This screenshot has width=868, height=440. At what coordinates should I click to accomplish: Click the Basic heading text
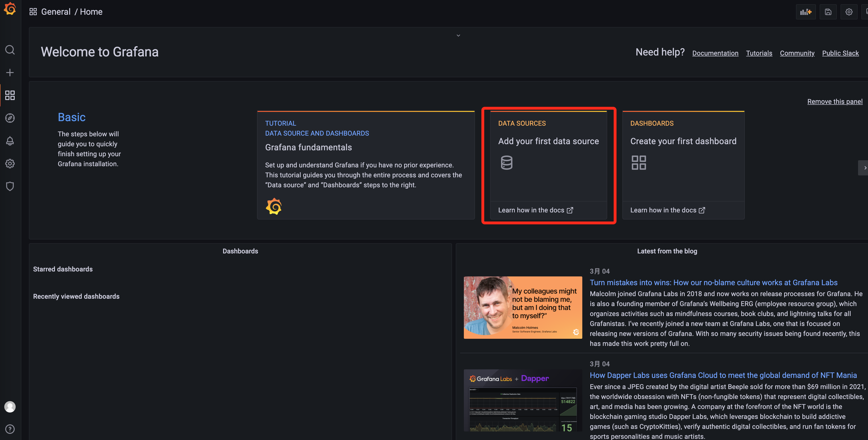pos(72,117)
